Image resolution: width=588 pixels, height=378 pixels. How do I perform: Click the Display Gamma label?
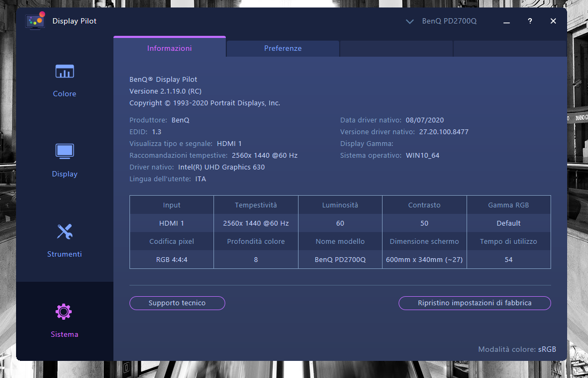366,143
